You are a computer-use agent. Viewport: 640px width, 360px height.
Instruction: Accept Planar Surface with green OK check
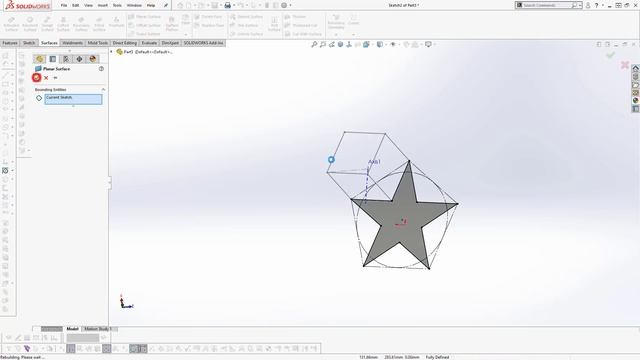click(37, 78)
